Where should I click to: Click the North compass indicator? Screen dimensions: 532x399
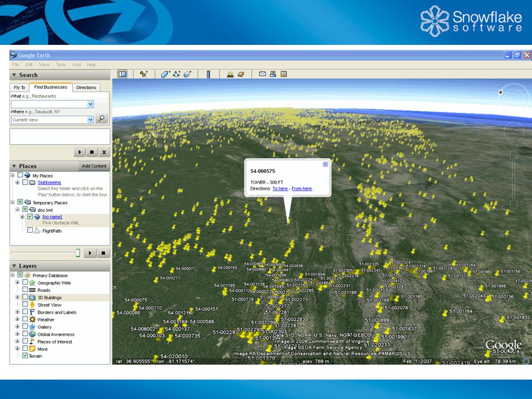(500, 92)
